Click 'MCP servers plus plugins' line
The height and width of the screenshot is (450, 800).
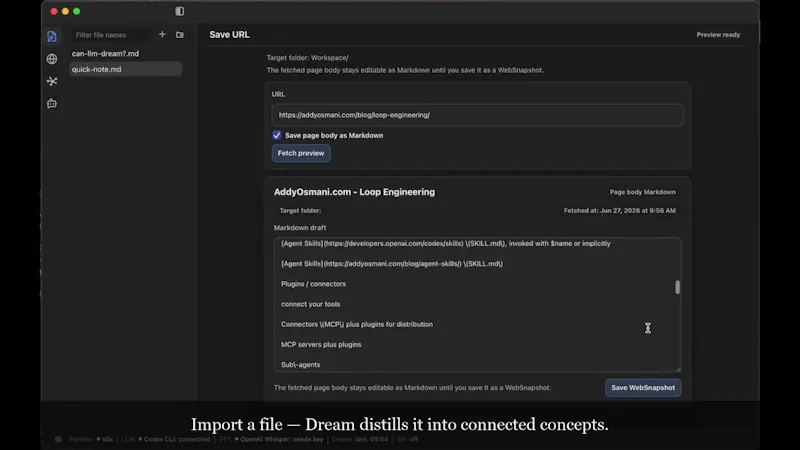coord(321,344)
